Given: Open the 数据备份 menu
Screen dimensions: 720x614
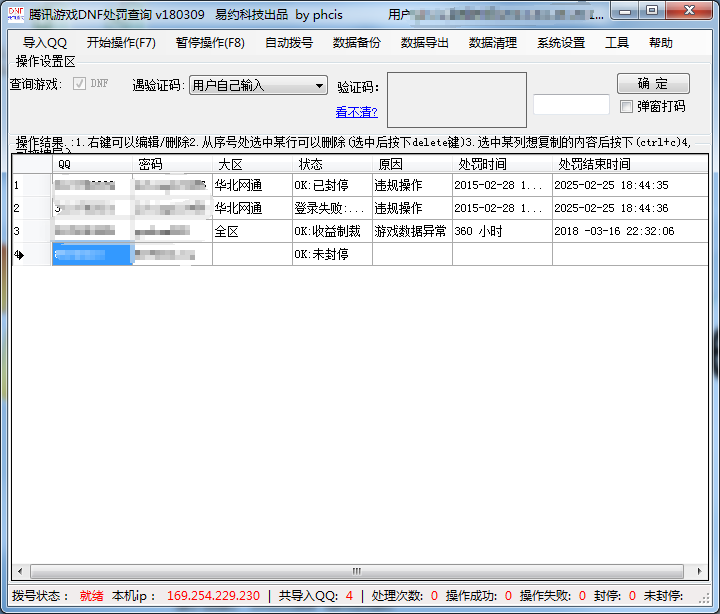Looking at the screenshot, I should point(357,43).
